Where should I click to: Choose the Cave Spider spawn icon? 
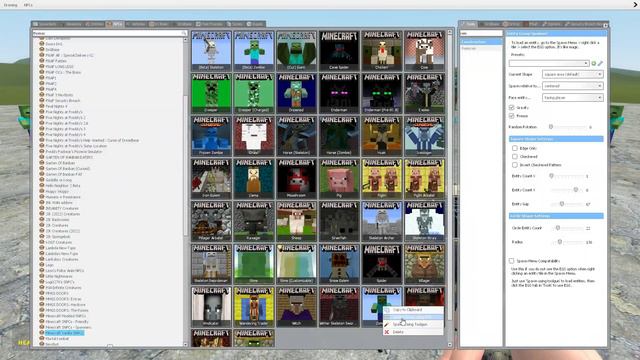pos(339,50)
